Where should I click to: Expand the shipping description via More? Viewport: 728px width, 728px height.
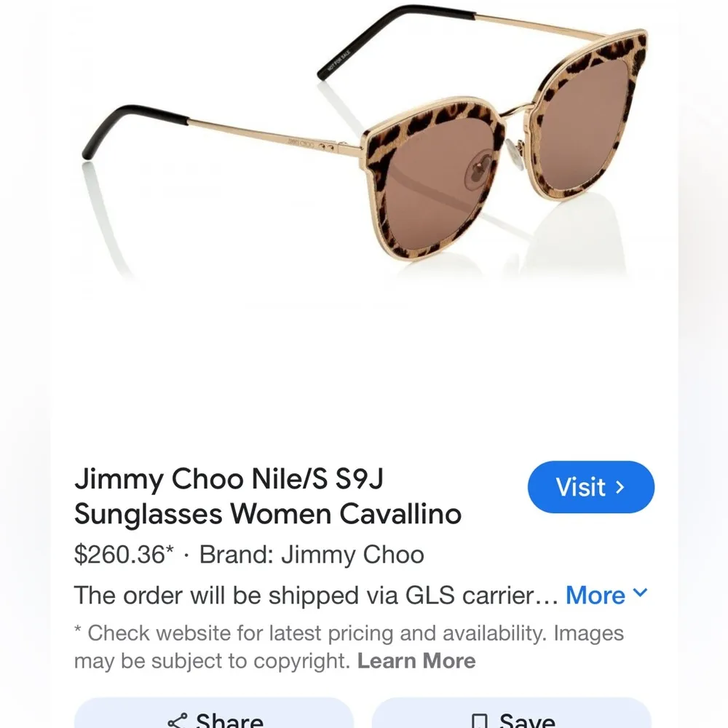597,595
